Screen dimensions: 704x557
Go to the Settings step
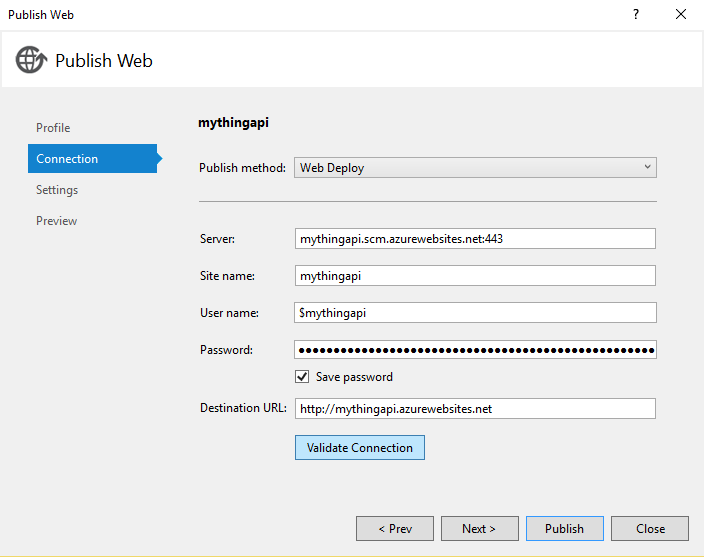coord(57,190)
